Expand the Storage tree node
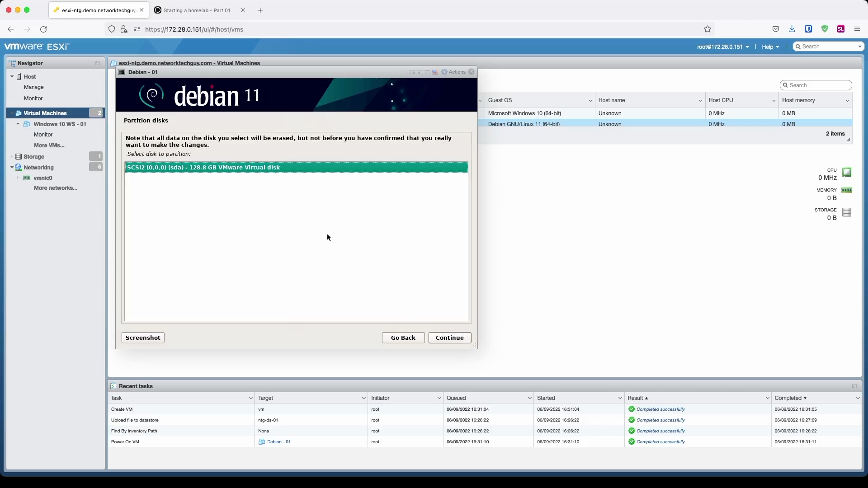The width and height of the screenshot is (868, 488). 12,157
